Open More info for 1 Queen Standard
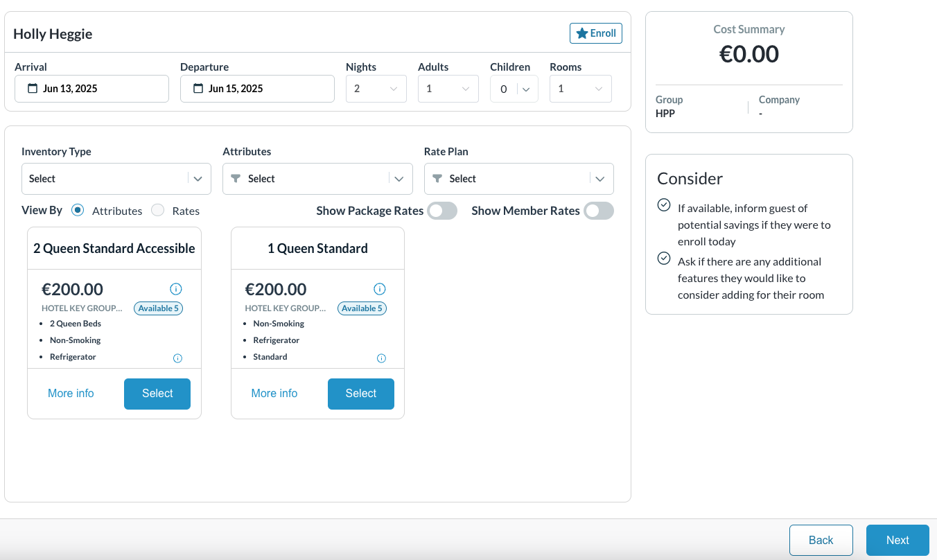937x560 pixels. 274,393
